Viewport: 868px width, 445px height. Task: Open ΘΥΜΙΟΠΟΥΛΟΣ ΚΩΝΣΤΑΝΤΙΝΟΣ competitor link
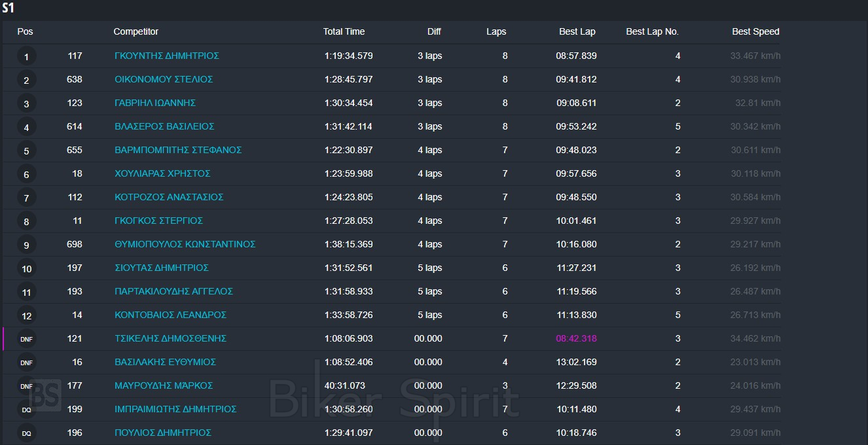click(x=185, y=245)
